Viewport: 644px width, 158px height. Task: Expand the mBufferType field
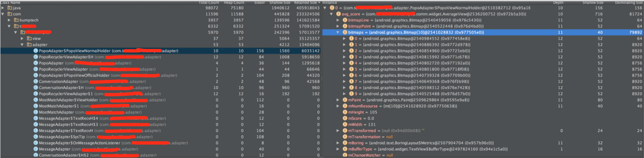pos(338,149)
